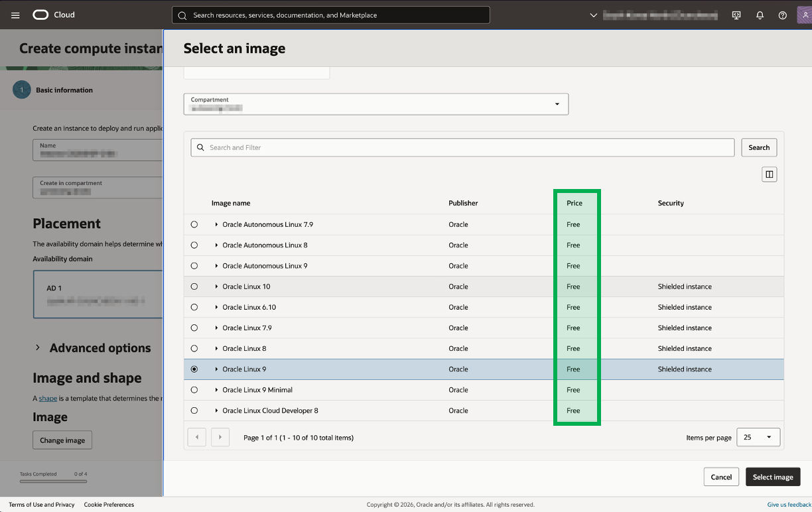Click the Oracle Cloud logo
Viewport: 812px width, 512px height.
pyautogui.click(x=54, y=15)
